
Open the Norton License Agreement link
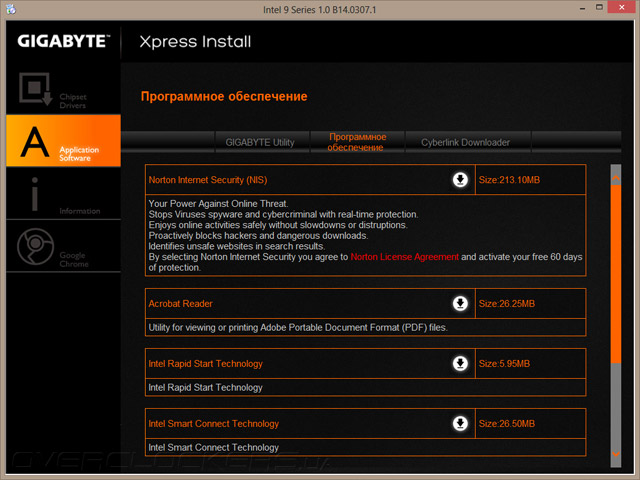[x=404, y=257]
